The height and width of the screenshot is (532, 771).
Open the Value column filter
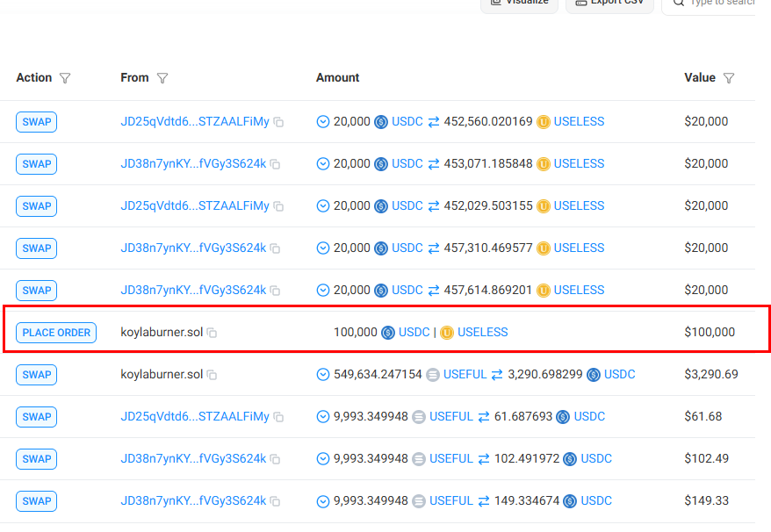[730, 78]
